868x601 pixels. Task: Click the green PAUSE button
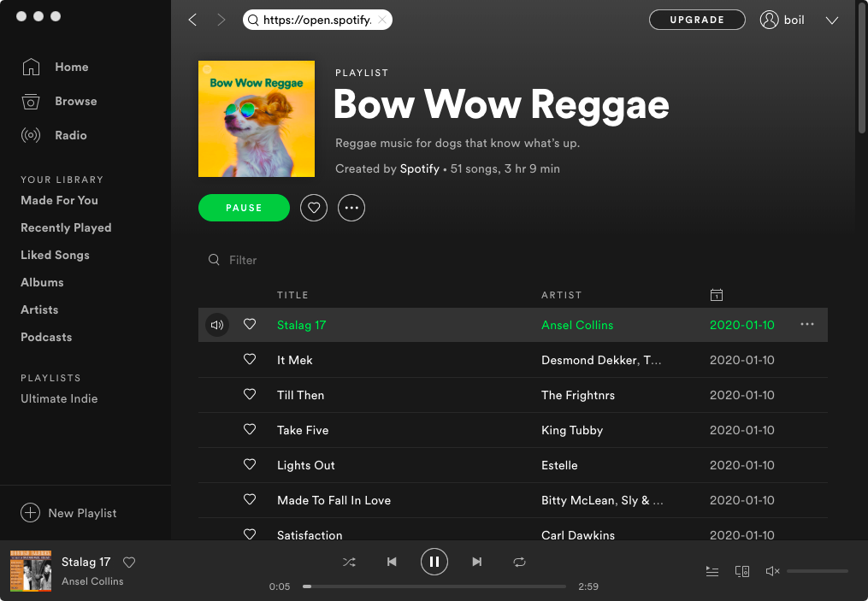[244, 208]
